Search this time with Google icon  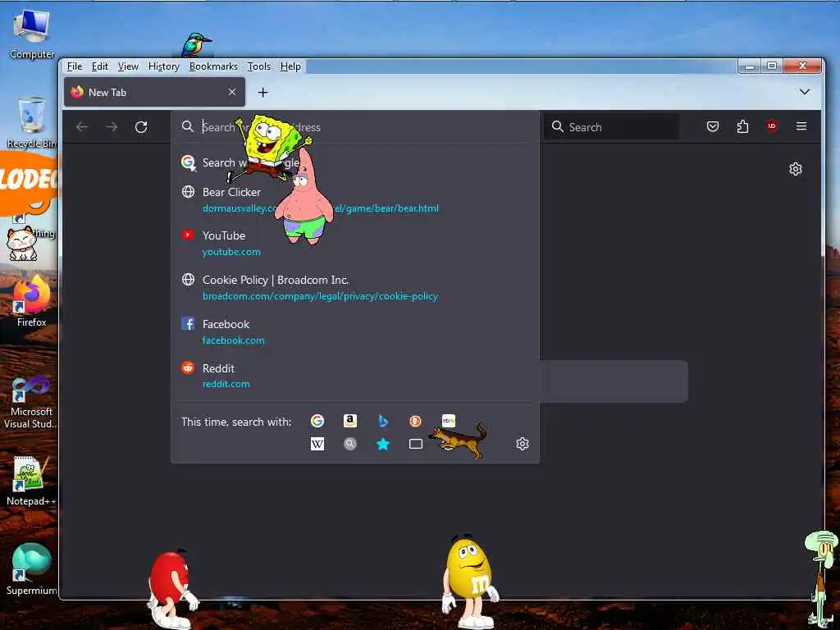[x=317, y=421]
